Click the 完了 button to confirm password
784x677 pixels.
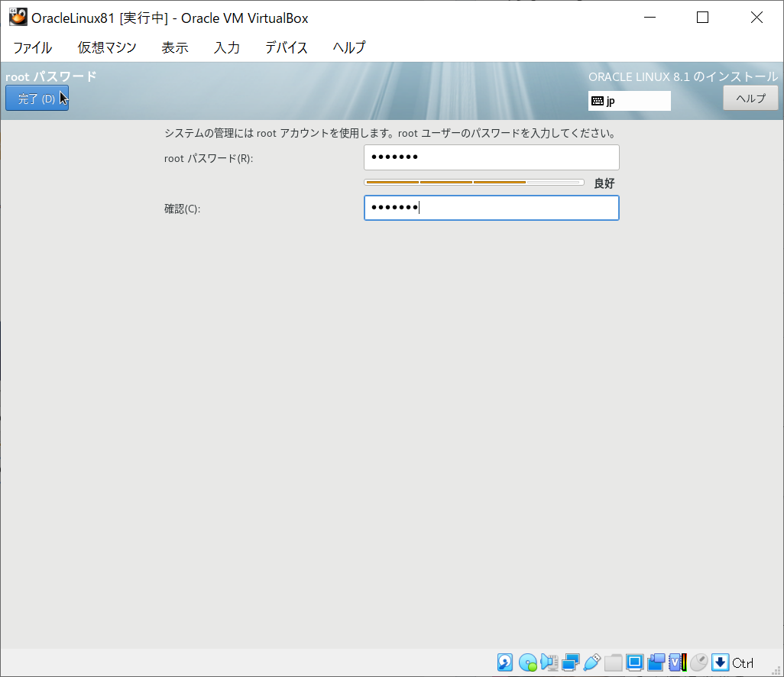click(37, 98)
